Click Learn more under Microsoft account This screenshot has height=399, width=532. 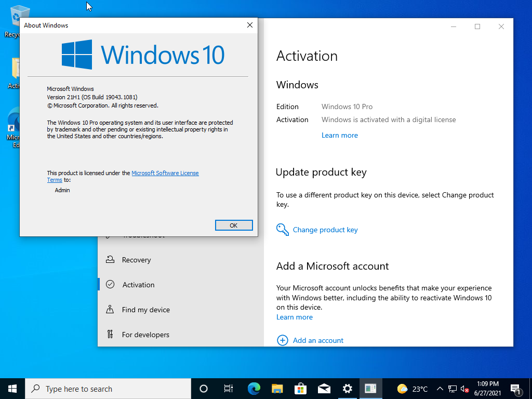click(295, 317)
